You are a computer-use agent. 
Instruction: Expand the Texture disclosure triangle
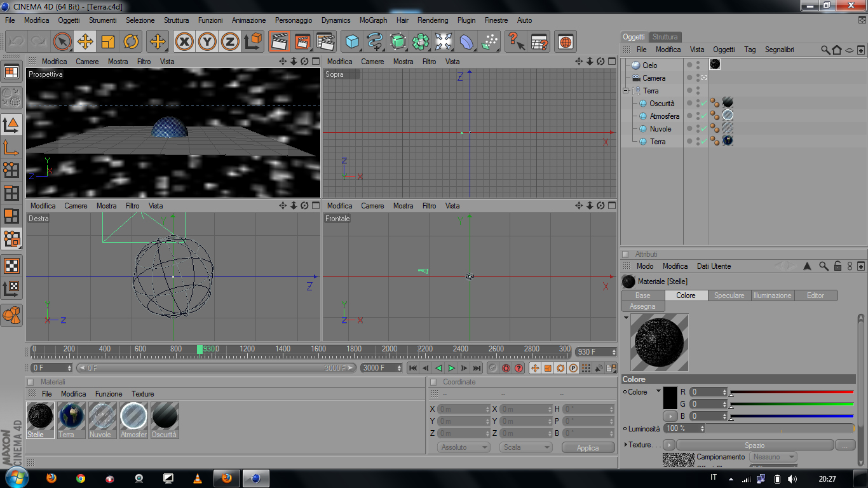(627, 445)
